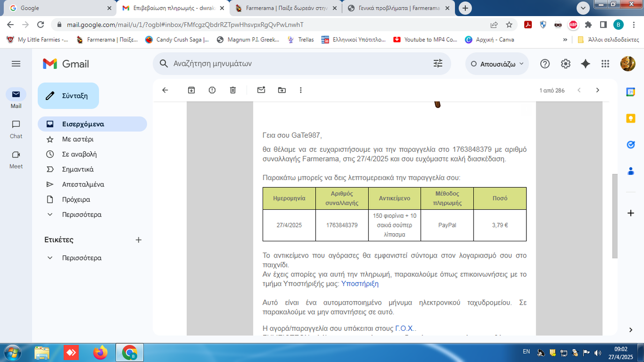This screenshot has height=362, width=644.
Task: Open Google apps grid
Action: click(x=605, y=64)
